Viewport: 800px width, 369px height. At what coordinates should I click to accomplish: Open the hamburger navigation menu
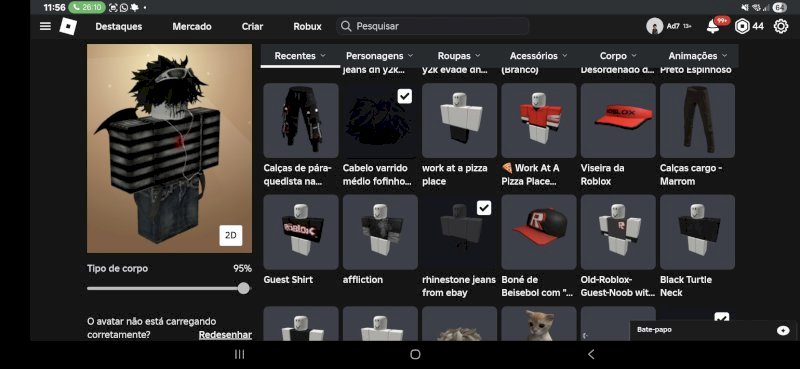point(45,26)
